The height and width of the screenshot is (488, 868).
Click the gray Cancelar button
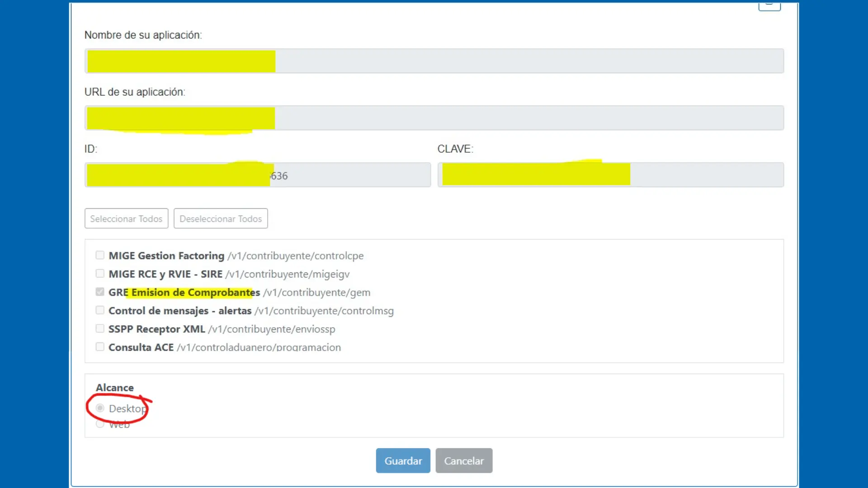pyautogui.click(x=464, y=460)
